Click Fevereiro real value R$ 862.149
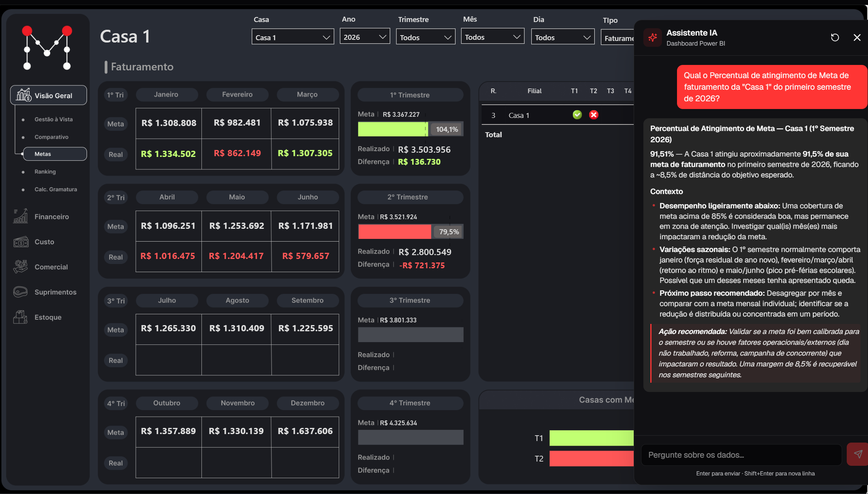Screen dimensions: 868x494 (x=237, y=153)
